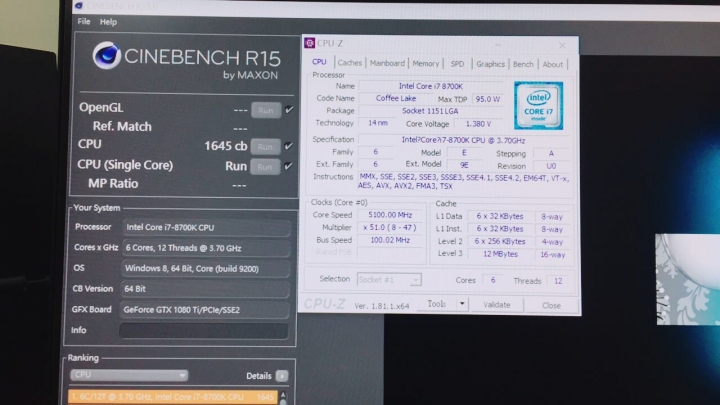The width and height of the screenshot is (720, 405).
Task: Click the Close button in CPU-Z
Action: coord(551,305)
